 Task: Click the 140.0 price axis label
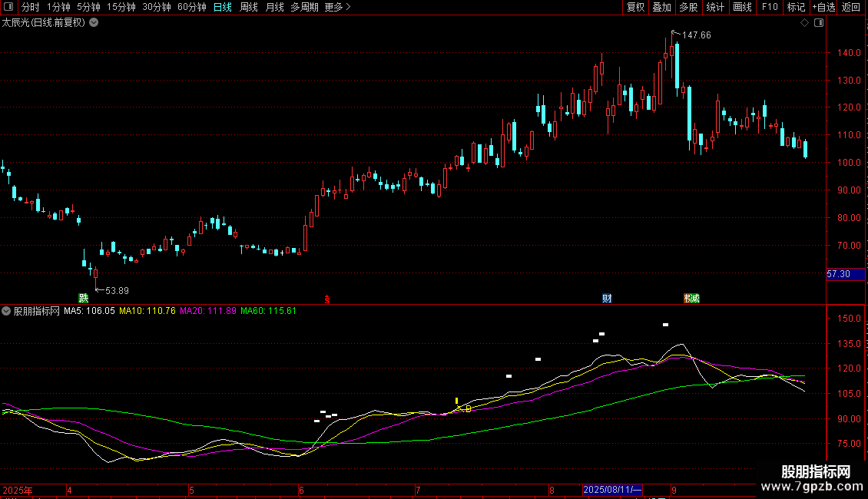pyautogui.click(x=849, y=53)
